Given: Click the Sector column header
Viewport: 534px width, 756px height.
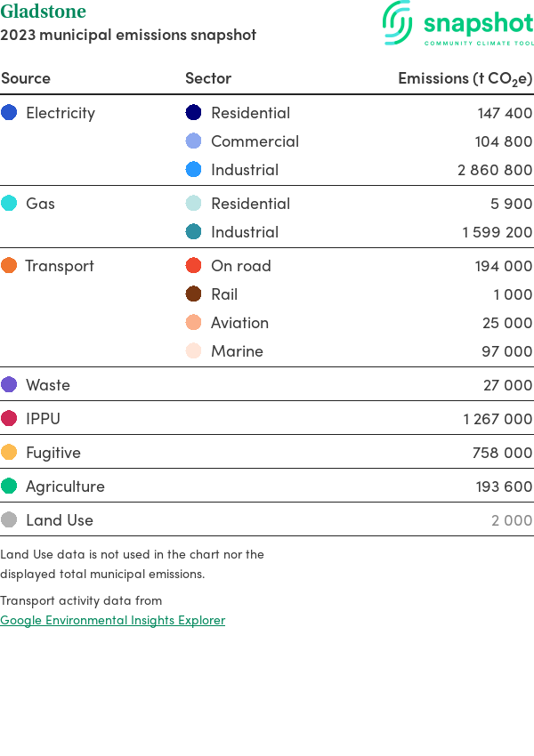Looking at the screenshot, I should click(208, 78).
